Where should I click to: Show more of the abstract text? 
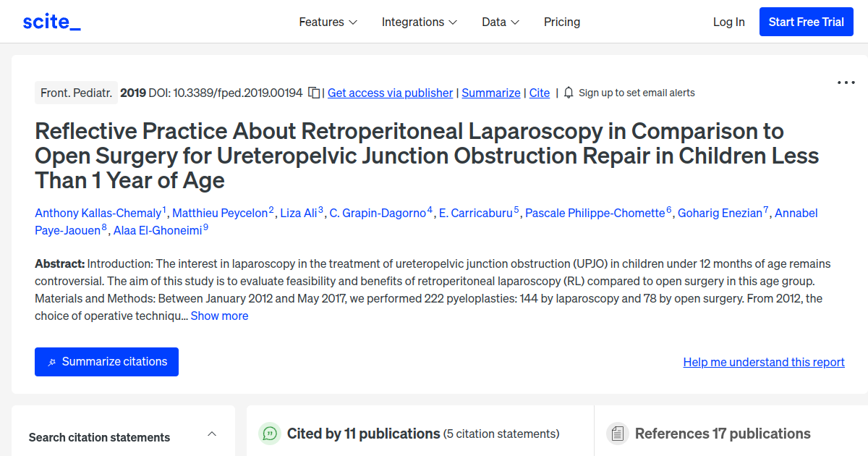point(219,316)
